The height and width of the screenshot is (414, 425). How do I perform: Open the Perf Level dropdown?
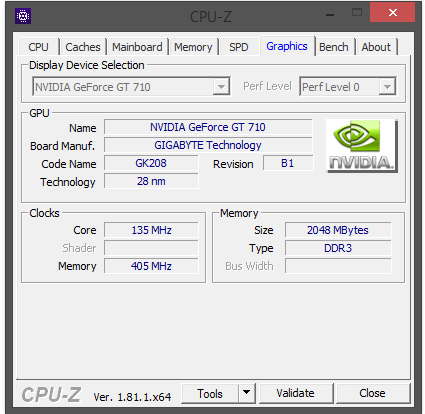387,87
